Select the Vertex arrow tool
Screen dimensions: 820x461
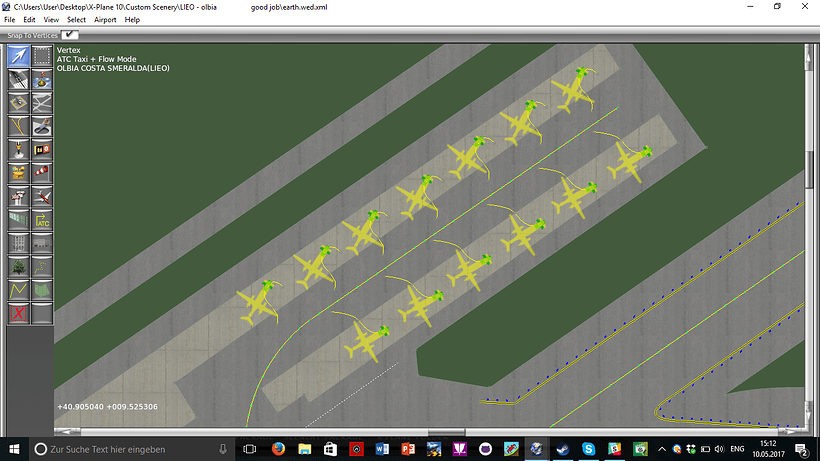[x=18, y=55]
